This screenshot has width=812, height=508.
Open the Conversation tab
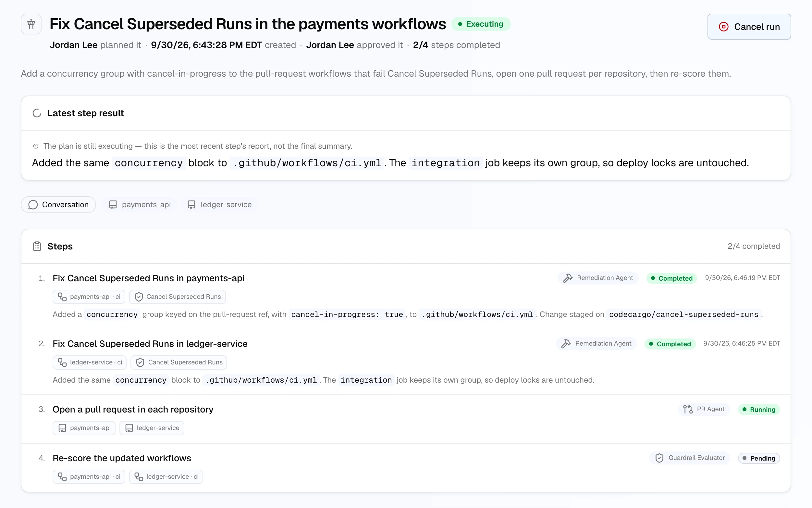coord(58,205)
